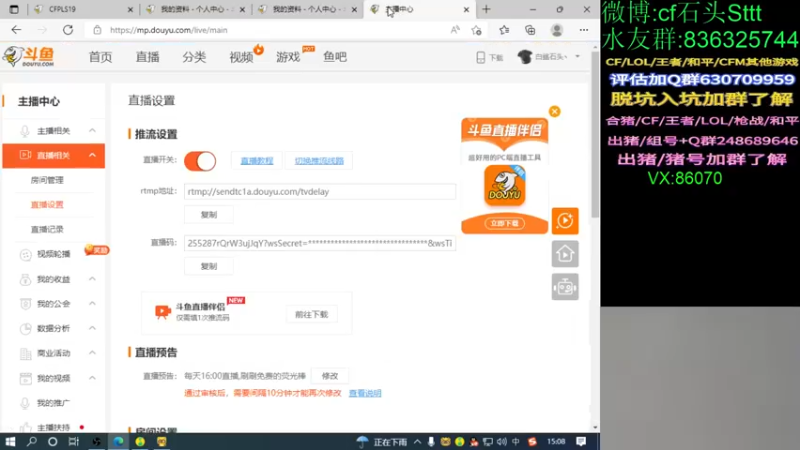Open the Read aloud icon in address bar
Viewport: 800px width, 450px height.
coord(455,30)
